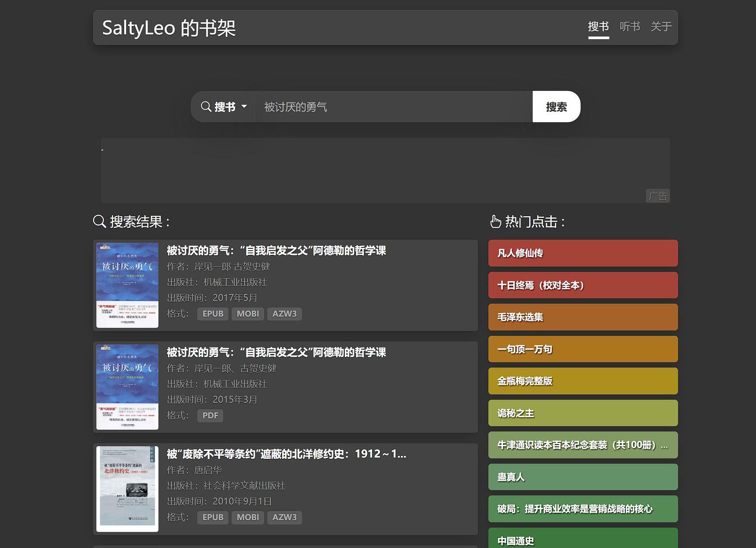
Task: Open hot item 破局：提升商业效率是营销战略的核心
Action: [x=583, y=509]
